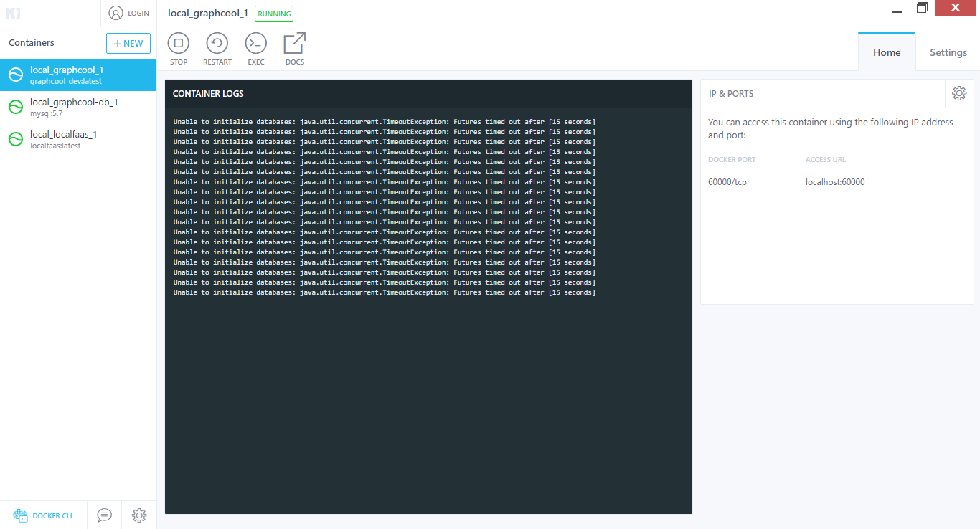Click the localfaas:latest image label

pyautogui.click(x=55, y=146)
